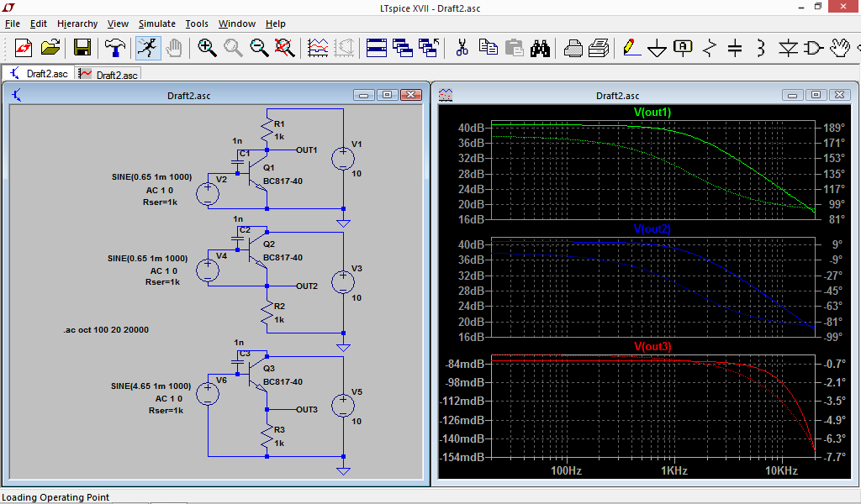The height and width of the screenshot is (504, 861).
Task: Open the Edit menu
Action: pos(39,24)
